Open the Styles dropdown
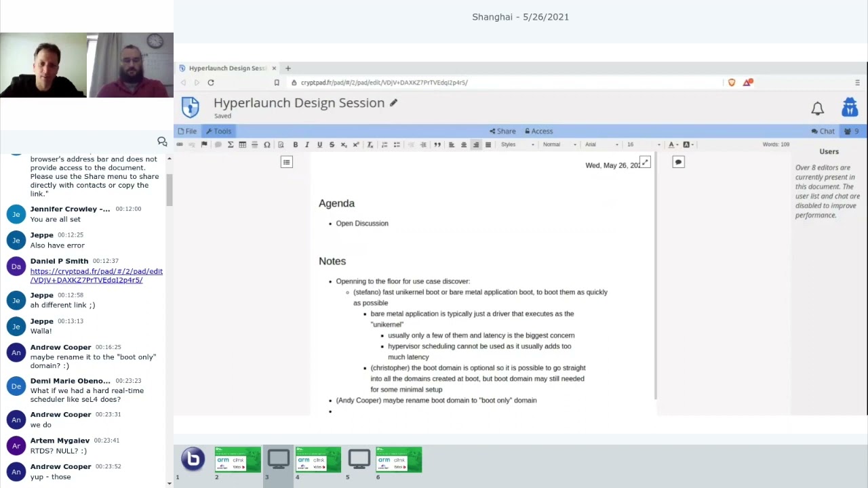 coord(517,144)
